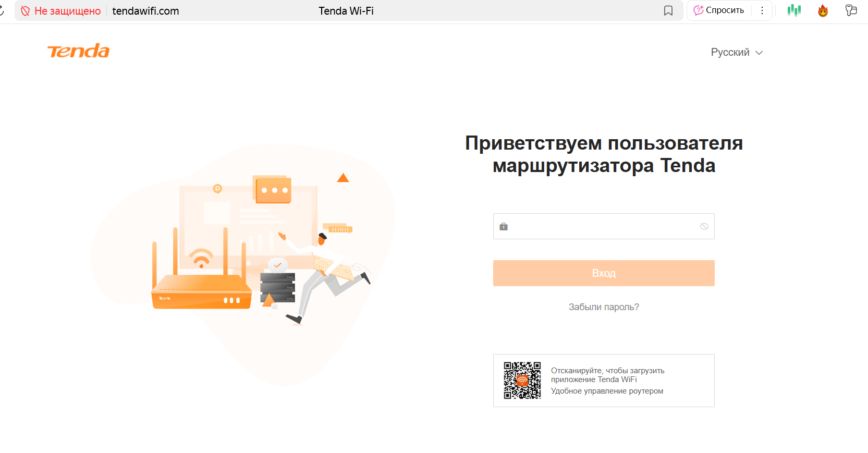Click the Вход login button
Image resolution: width=868 pixels, height=453 pixels.
(x=604, y=273)
